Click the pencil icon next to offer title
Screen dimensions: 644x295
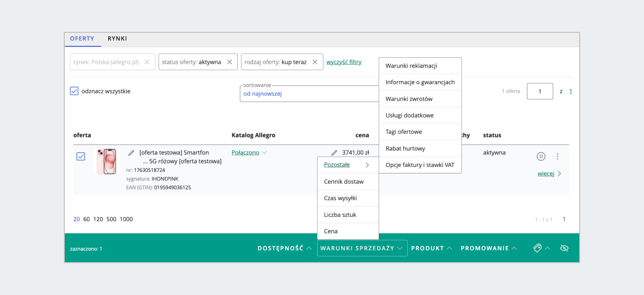tap(132, 152)
